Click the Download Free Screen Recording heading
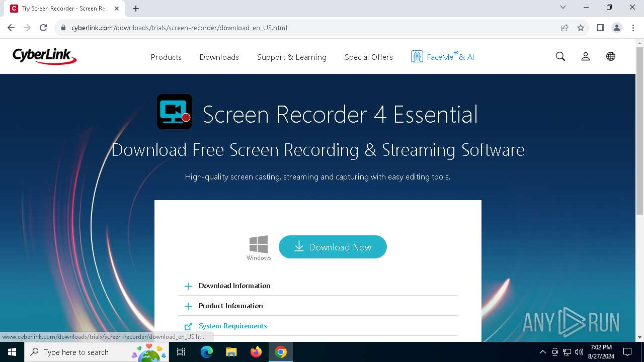Image resolution: width=644 pixels, height=362 pixels. (318, 150)
